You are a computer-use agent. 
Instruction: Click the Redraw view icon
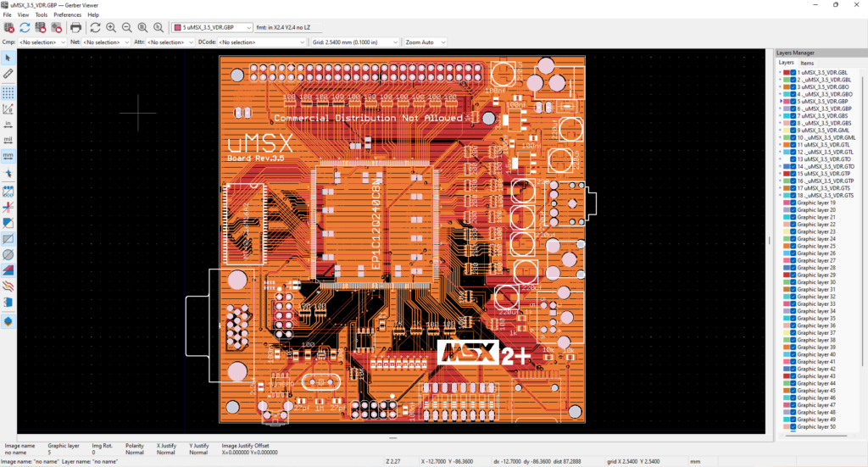pyautogui.click(x=95, y=28)
